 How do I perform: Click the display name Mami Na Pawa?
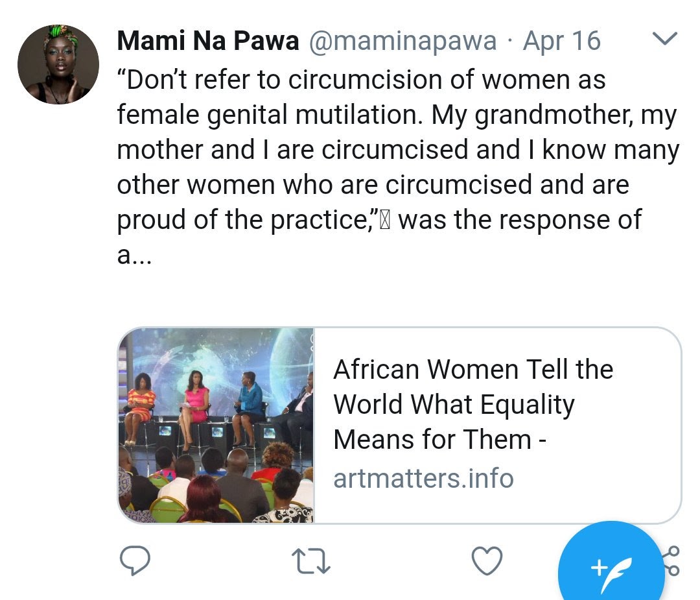coord(207,42)
